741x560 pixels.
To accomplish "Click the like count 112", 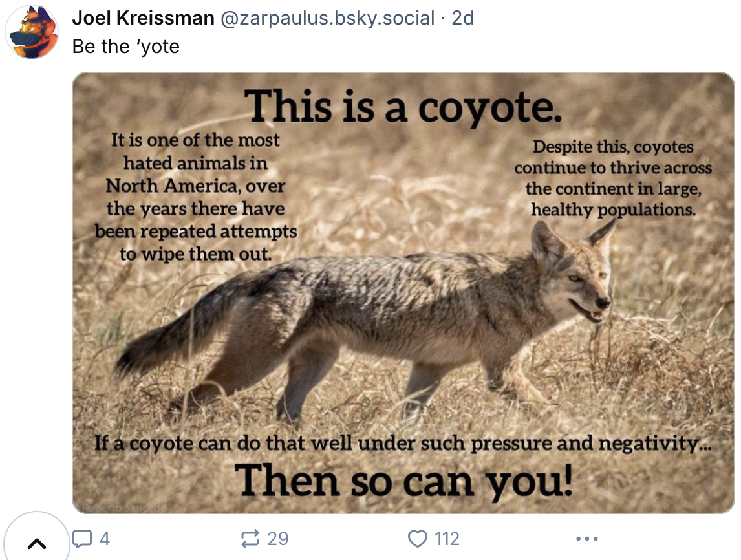I will (447, 538).
